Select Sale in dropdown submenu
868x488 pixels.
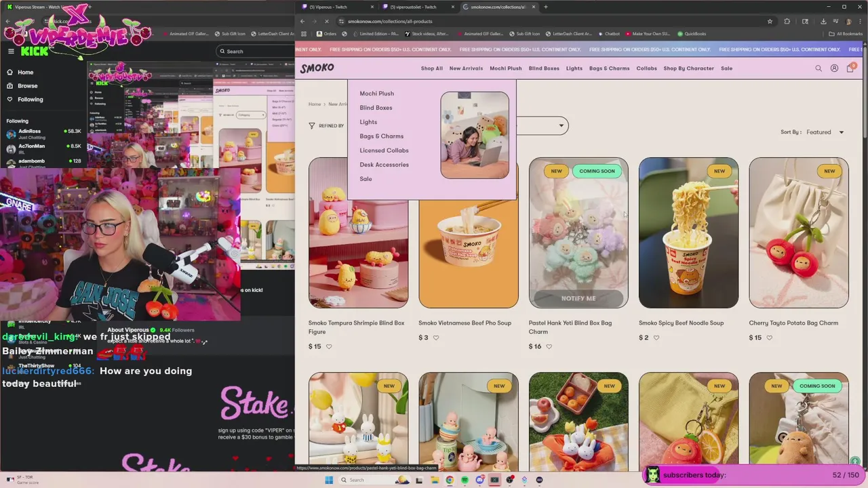coord(366,179)
